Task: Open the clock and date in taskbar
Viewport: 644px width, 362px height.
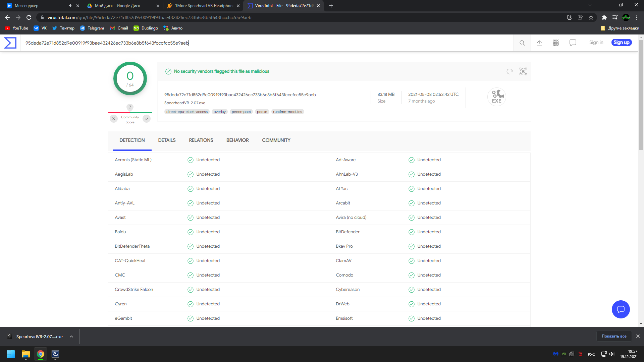Action: [629, 354]
